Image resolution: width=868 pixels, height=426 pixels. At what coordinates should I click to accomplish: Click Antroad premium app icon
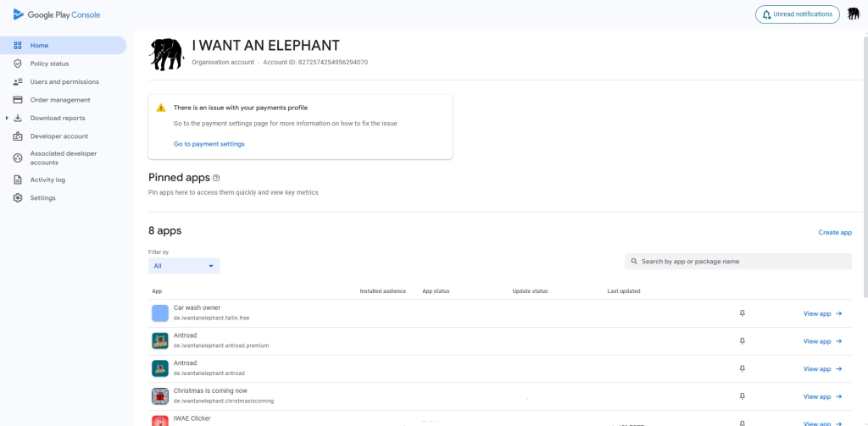[x=160, y=340]
